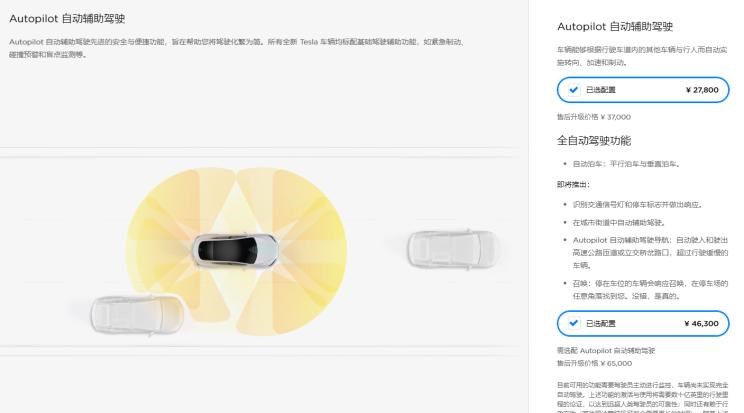Click the 需选配 Autopilot 自动辅助驾驶 note

coord(606,350)
